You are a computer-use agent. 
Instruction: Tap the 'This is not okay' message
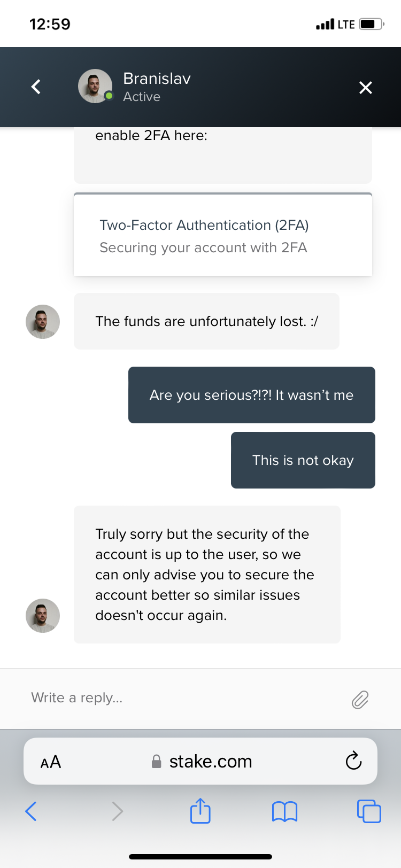coord(303,460)
